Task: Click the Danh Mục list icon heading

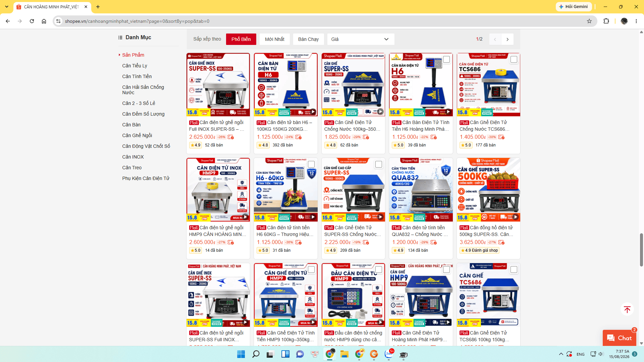Action: (135, 37)
